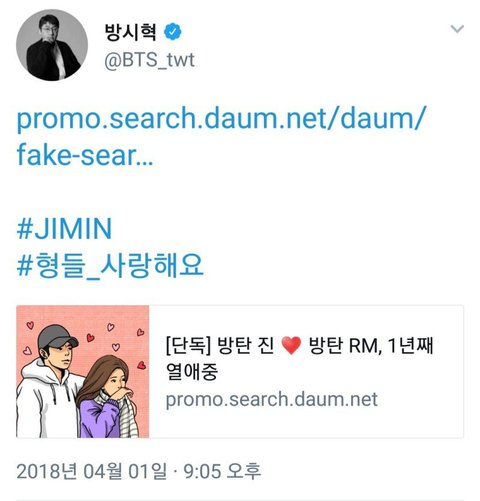480x501 pixels.
Task: Click the display name 방시혁
Action: tap(130, 32)
